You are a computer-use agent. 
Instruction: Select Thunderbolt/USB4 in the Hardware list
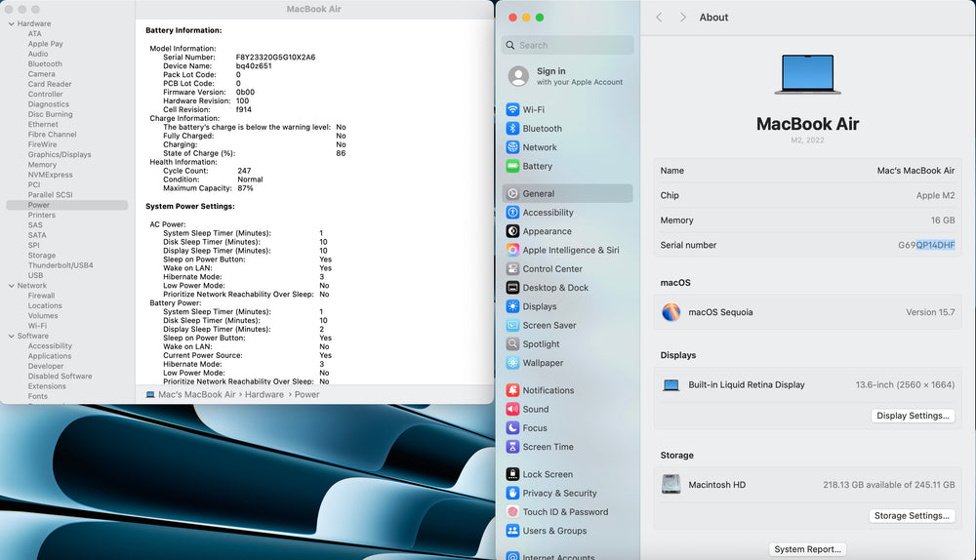tap(61, 265)
